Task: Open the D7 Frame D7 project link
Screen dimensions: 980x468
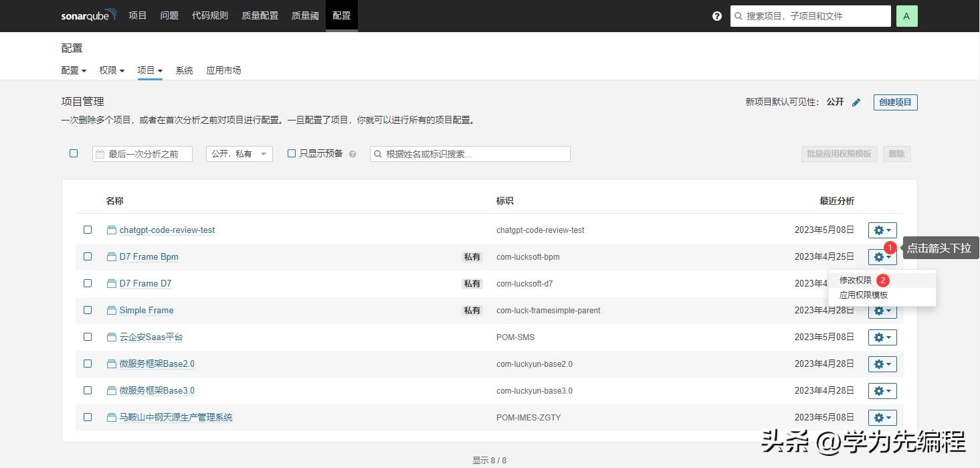Action: pos(144,283)
